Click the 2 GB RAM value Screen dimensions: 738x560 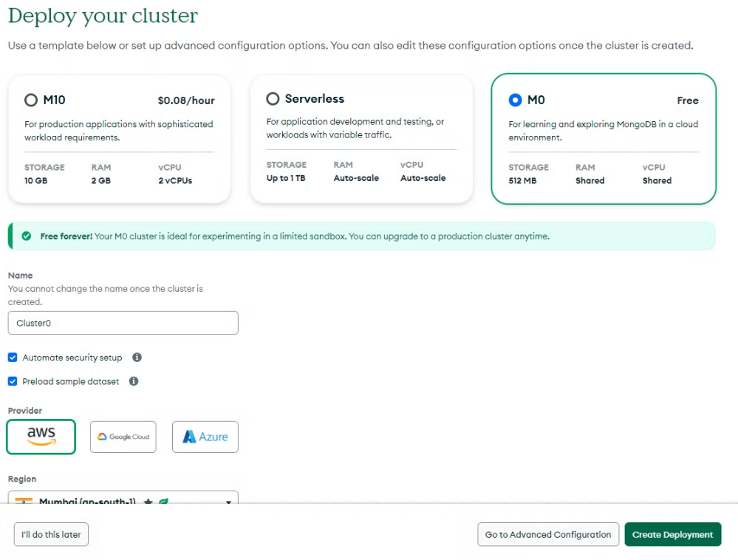pyautogui.click(x=100, y=181)
